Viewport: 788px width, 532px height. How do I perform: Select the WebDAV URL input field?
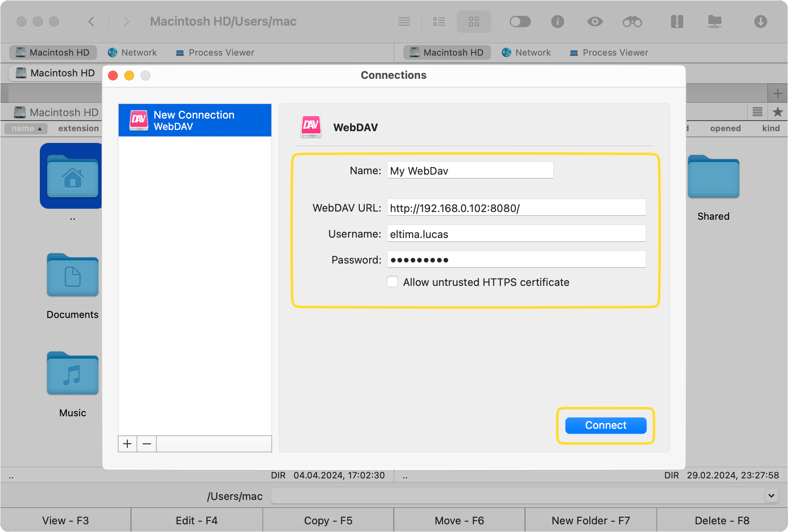(x=516, y=208)
